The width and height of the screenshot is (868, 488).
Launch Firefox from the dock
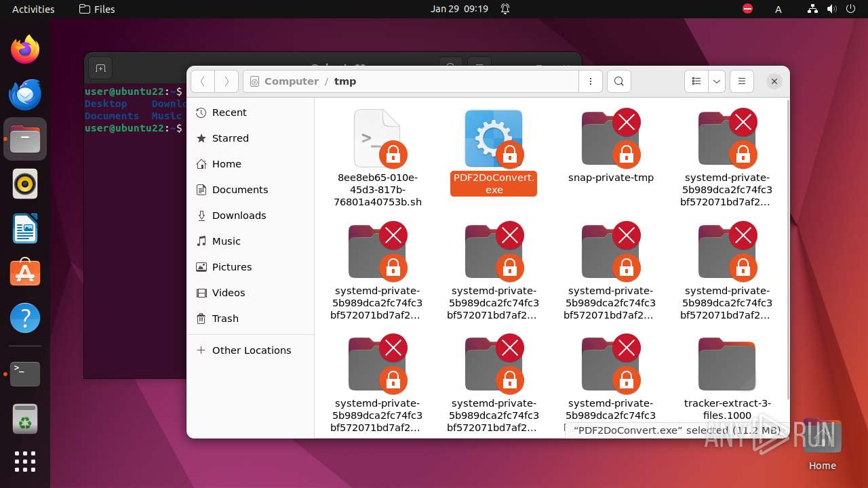tap(25, 49)
